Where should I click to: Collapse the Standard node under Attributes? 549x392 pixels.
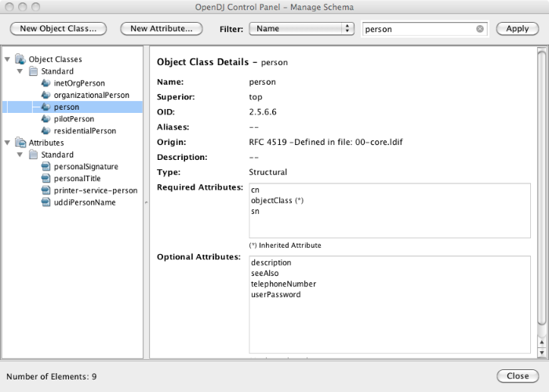point(20,154)
